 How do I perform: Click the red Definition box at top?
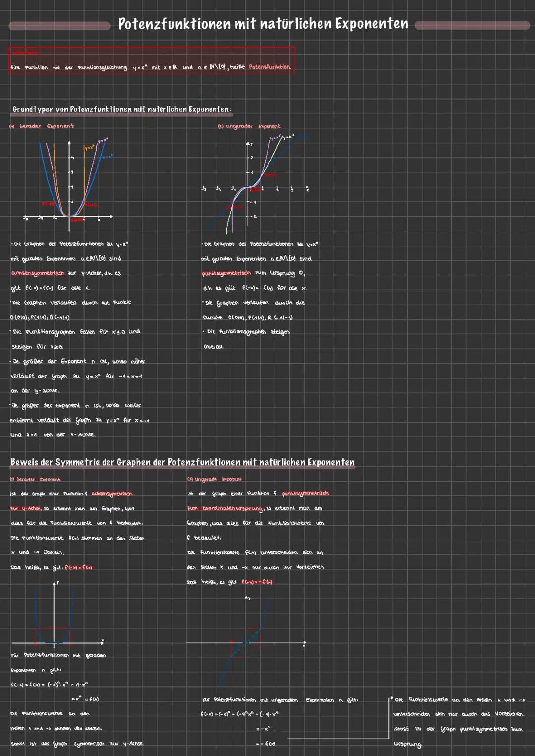(151, 60)
